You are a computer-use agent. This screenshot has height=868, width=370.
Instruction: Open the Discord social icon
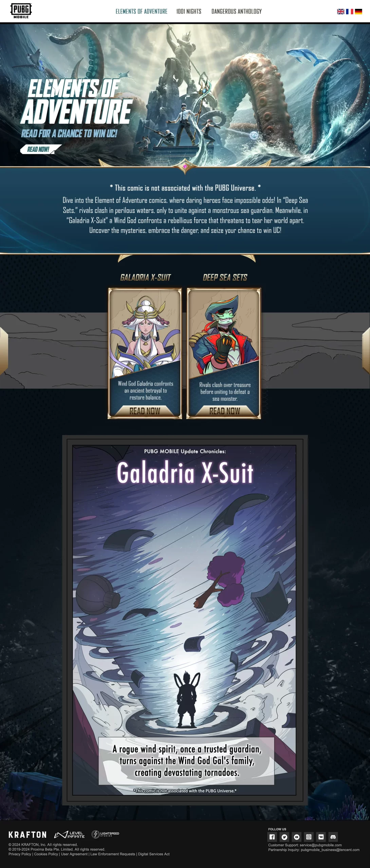(x=333, y=837)
